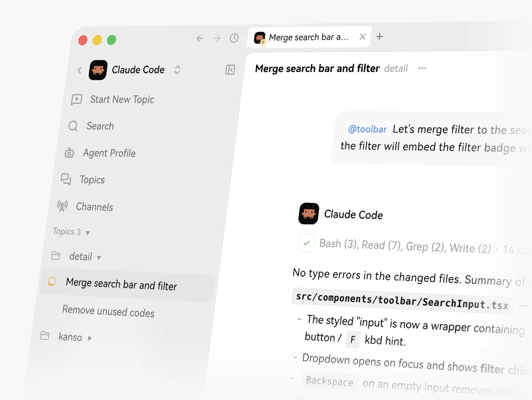Open the Claude Code agent switcher arrows
This screenshot has height=400, width=532.
[177, 70]
